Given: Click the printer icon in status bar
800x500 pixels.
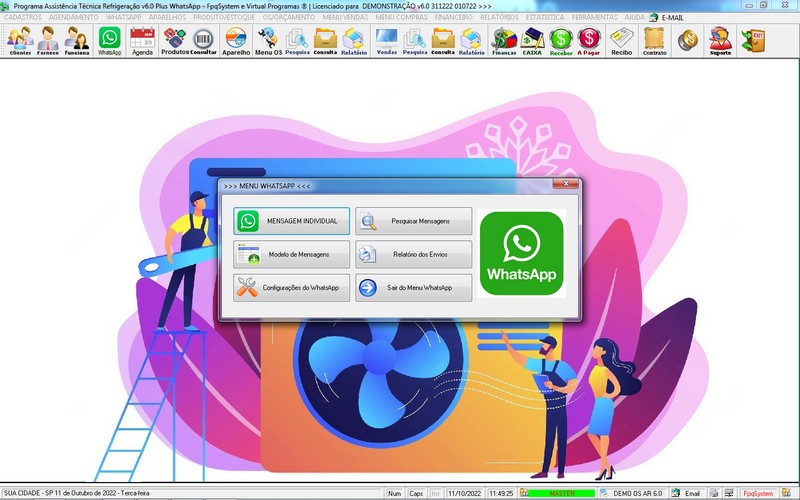Looking at the screenshot, I should (x=714, y=493).
